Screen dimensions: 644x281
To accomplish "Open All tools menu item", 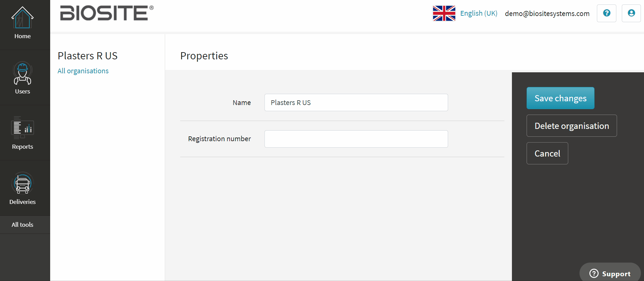I will (23, 225).
